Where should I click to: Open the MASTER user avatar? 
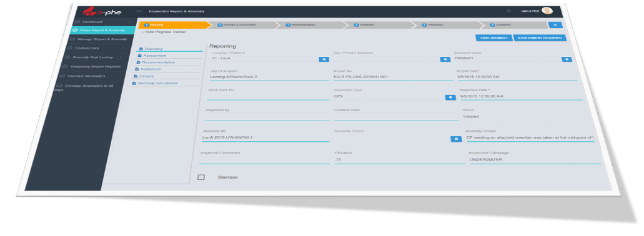(547, 11)
